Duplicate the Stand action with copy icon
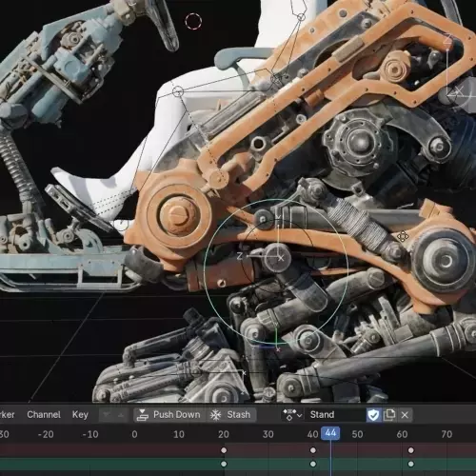Image resolution: width=476 pixels, height=476 pixels. [x=389, y=415]
